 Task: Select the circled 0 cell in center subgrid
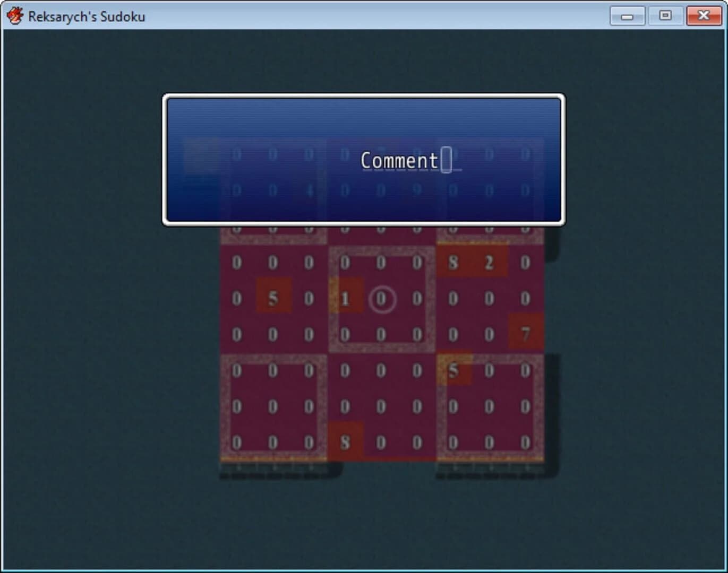381,299
